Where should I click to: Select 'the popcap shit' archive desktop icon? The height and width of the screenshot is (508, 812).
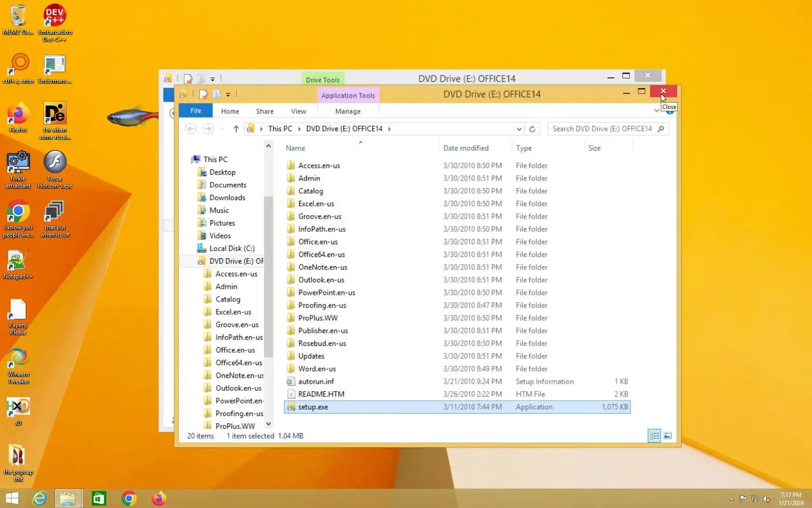18,463
